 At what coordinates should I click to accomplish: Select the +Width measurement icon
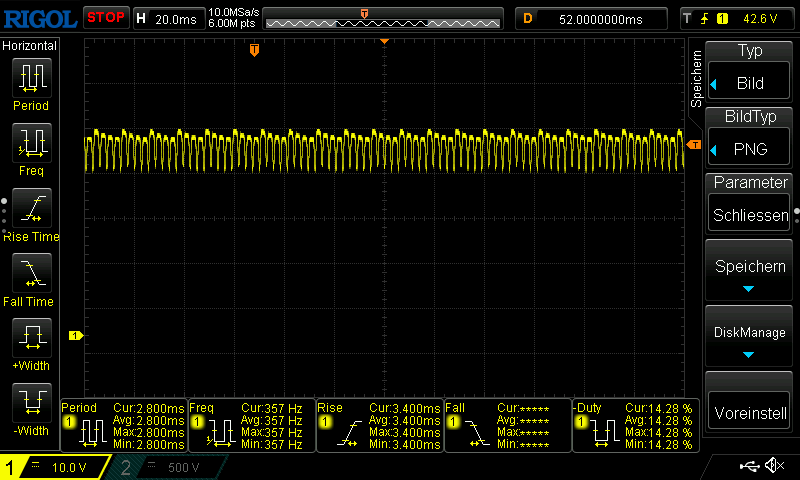click(30, 337)
